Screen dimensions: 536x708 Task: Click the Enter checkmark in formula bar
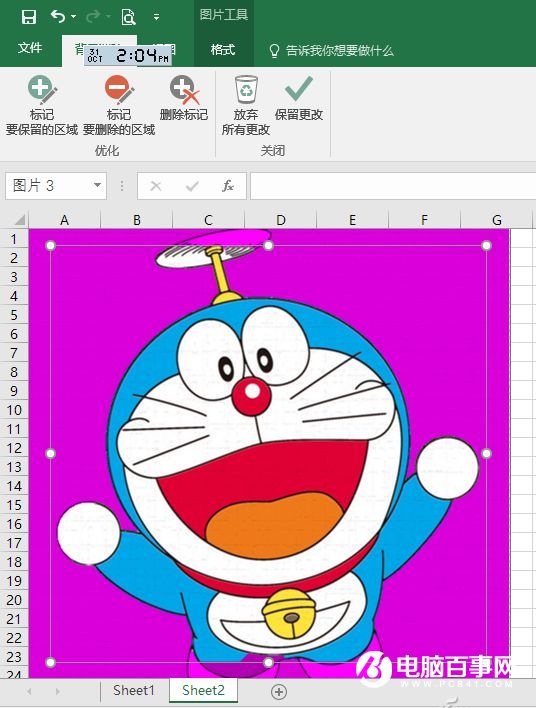(192, 186)
